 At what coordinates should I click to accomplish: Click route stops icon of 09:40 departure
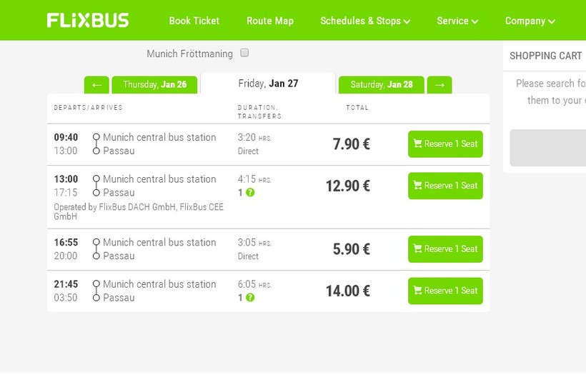tap(96, 144)
